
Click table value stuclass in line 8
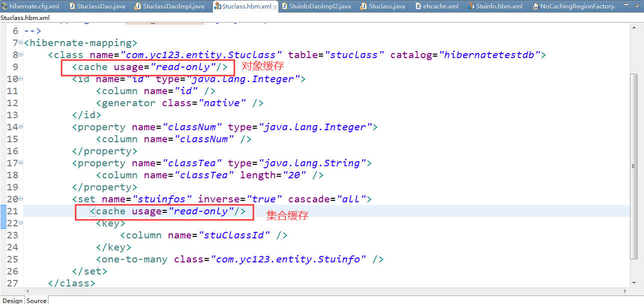(355, 55)
